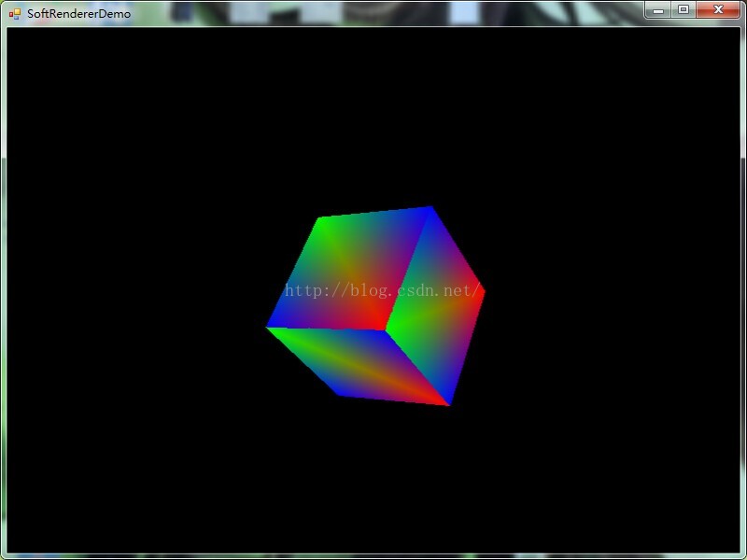747x560 pixels.
Task: Click the red vertex at the cube's lowest corner
Action: point(448,404)
